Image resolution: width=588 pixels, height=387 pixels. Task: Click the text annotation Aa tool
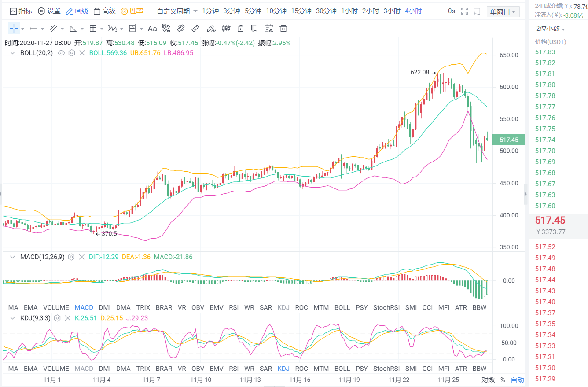tap(152, 29)
